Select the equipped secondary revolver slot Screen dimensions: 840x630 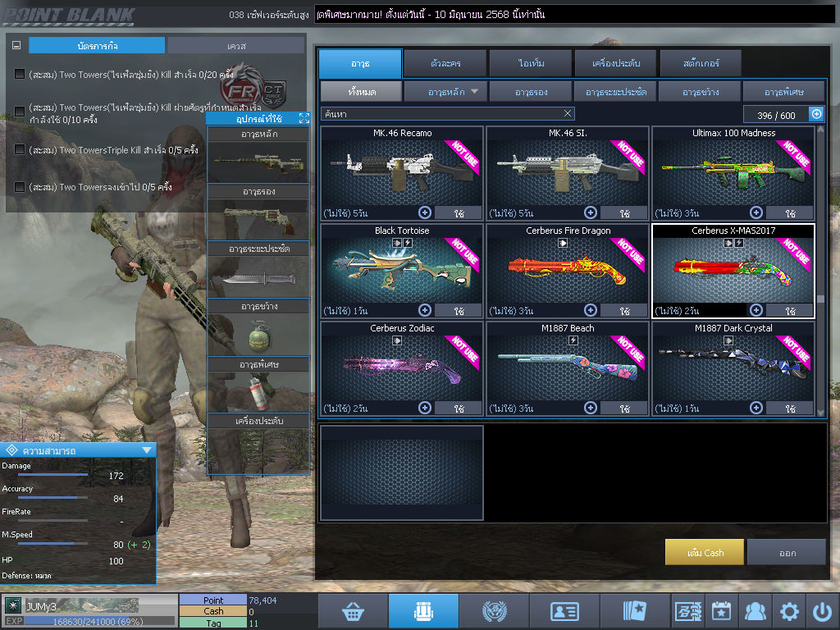pyautogui.click(x=258, y=220)
